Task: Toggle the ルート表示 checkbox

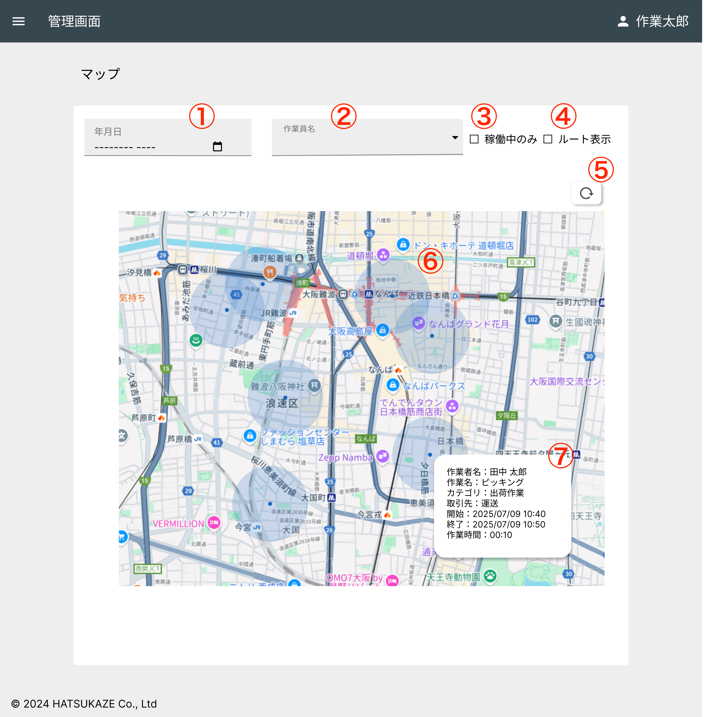Action: (x=548, y=139)
